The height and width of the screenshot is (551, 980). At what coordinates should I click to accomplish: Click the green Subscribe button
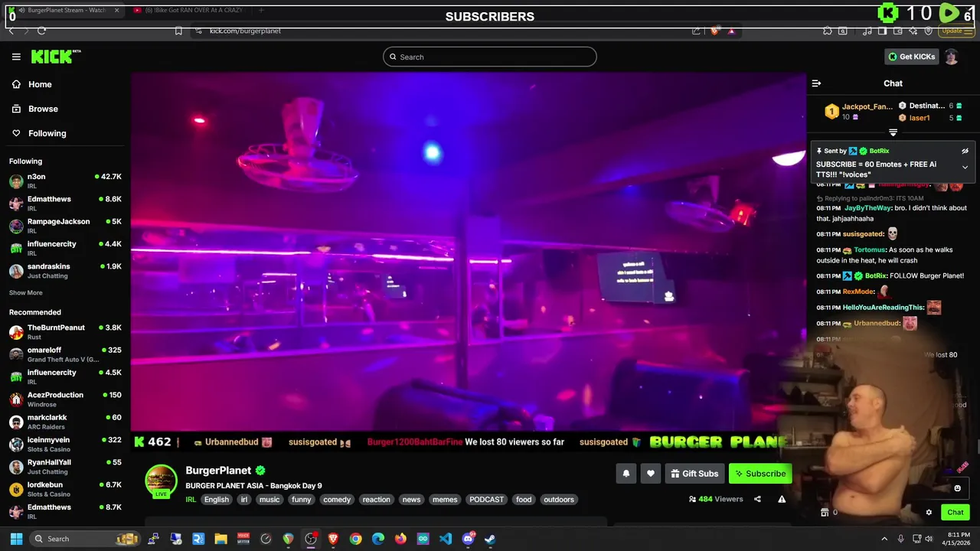(x=760, y=474)
